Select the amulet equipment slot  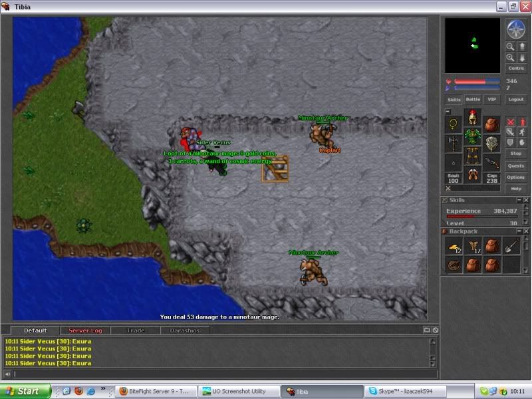click(454, 124)
